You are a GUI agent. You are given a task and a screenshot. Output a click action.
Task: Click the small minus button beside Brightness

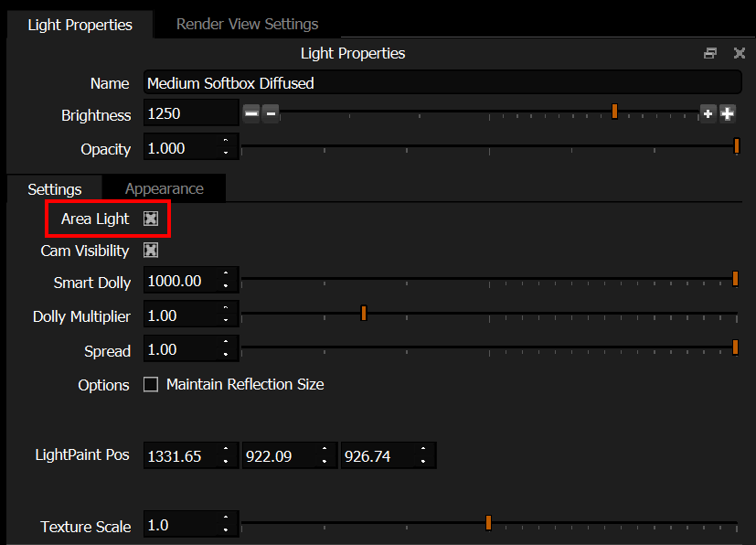270,113
